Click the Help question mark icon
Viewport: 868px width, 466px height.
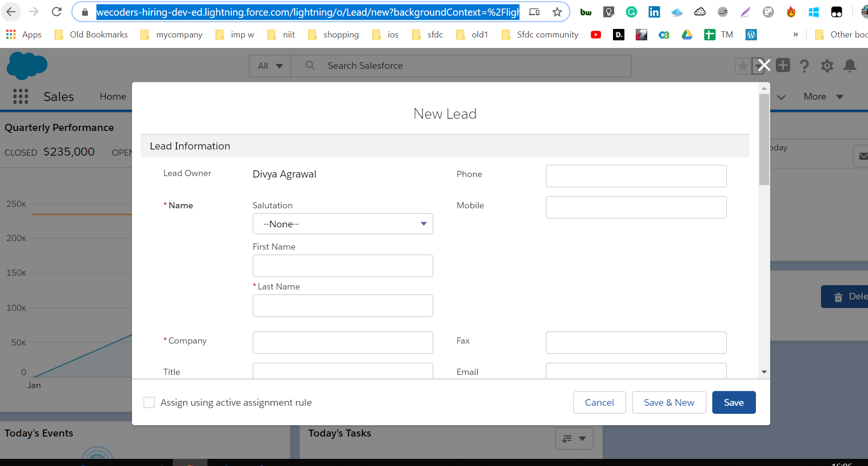pos(804,66)
